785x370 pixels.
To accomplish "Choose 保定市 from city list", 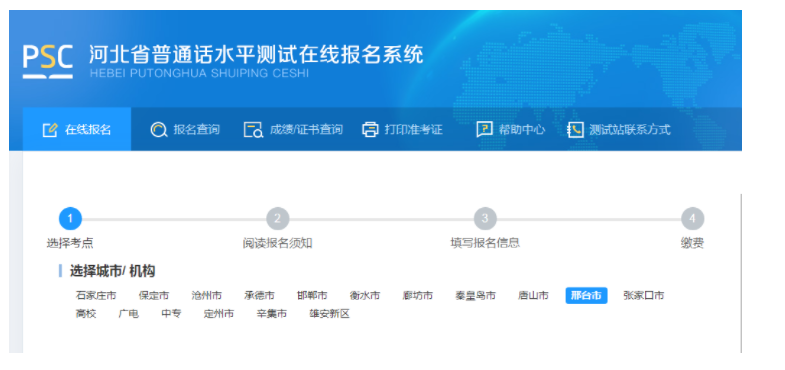I will coord(154,295).
